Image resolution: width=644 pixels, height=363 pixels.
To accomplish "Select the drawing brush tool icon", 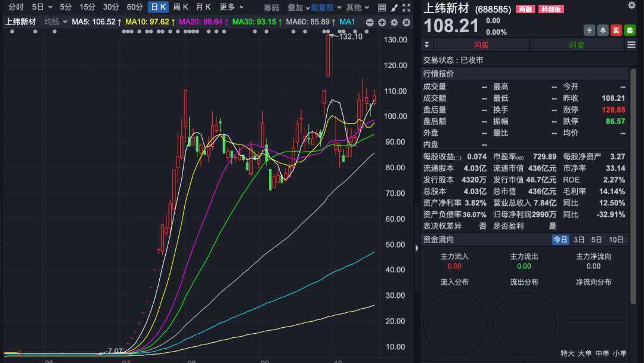I will point(394,8).
